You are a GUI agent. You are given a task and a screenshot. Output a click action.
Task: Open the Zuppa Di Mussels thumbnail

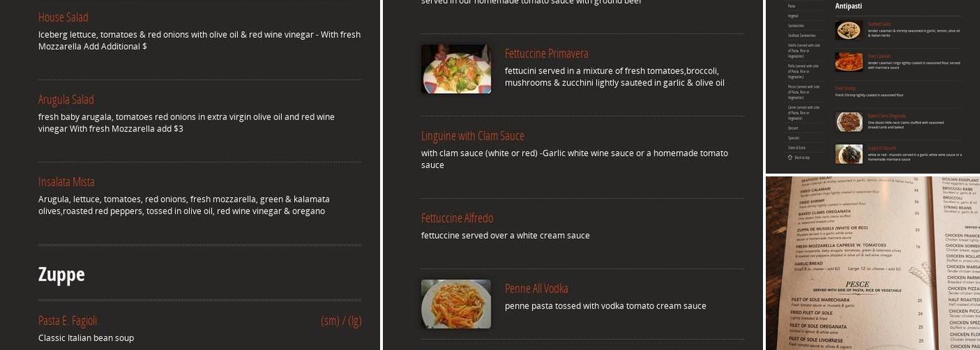(x=848, y=154)
